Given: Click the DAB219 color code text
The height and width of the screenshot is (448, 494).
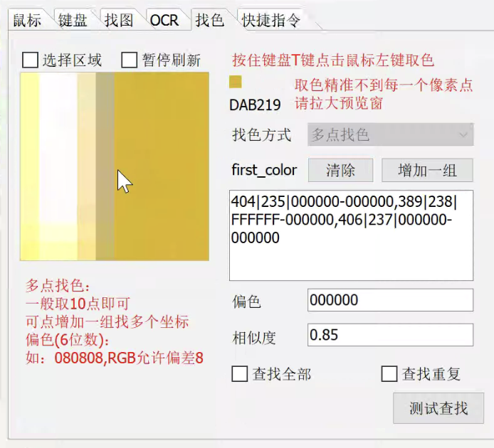Looking at the screenshot, I should [x=255, y=105].
